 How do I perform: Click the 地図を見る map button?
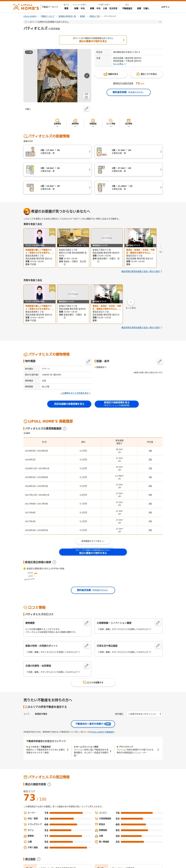click(x=111, y=74)
